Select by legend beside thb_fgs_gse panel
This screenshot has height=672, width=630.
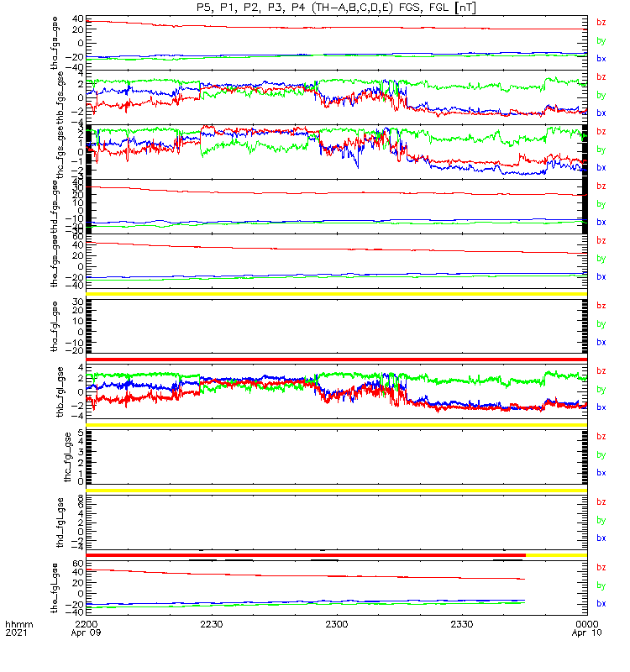601,95
